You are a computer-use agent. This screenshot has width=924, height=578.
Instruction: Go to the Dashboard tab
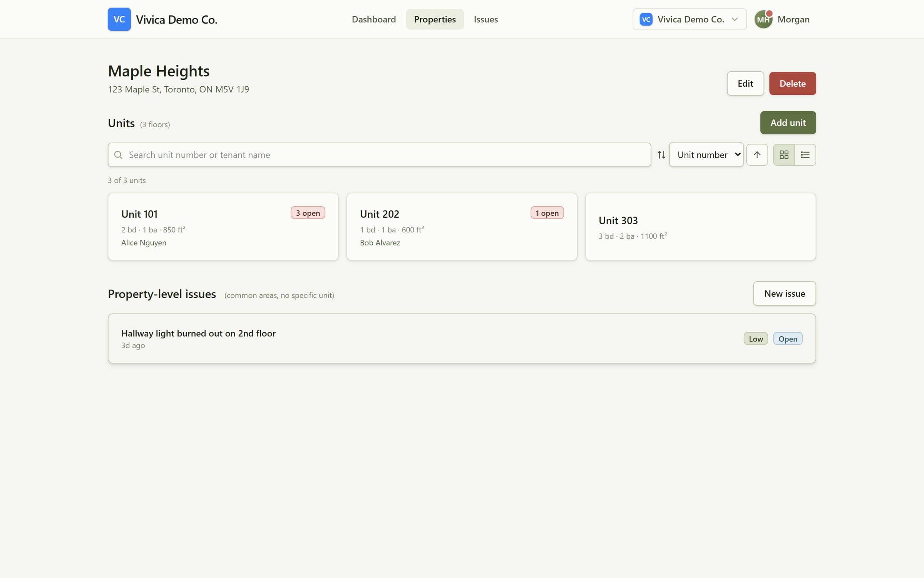pos(373,19)
